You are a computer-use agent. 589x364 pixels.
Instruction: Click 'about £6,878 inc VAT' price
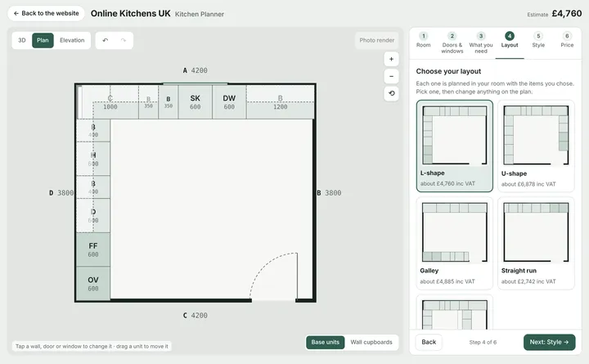pos(528,184)
